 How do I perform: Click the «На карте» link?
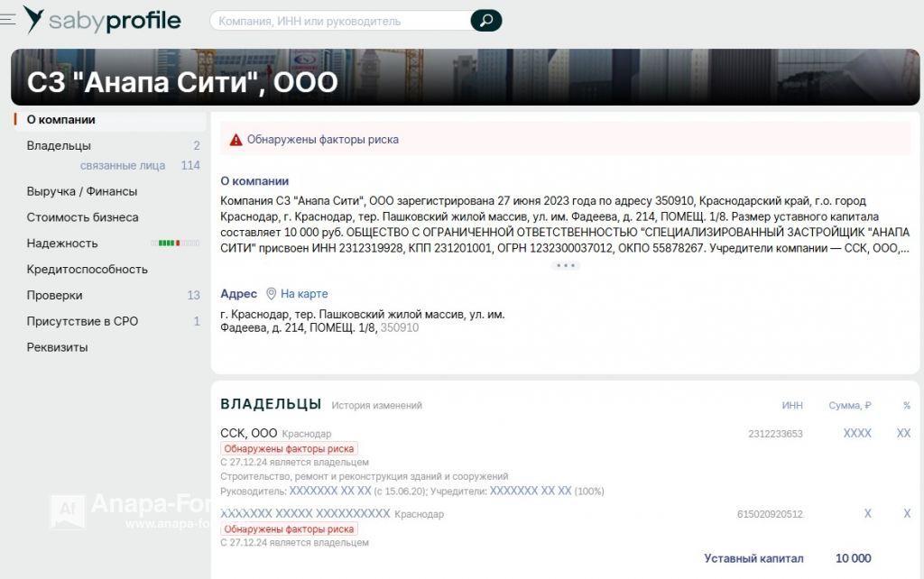(x=303, y=293)
